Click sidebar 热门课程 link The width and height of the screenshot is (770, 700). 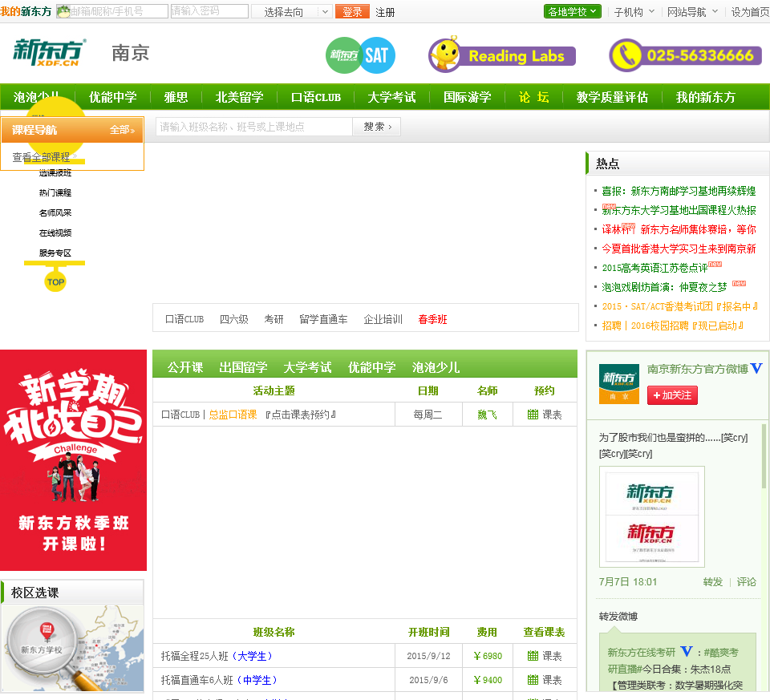pyautogui.click(x=55, y=192)
